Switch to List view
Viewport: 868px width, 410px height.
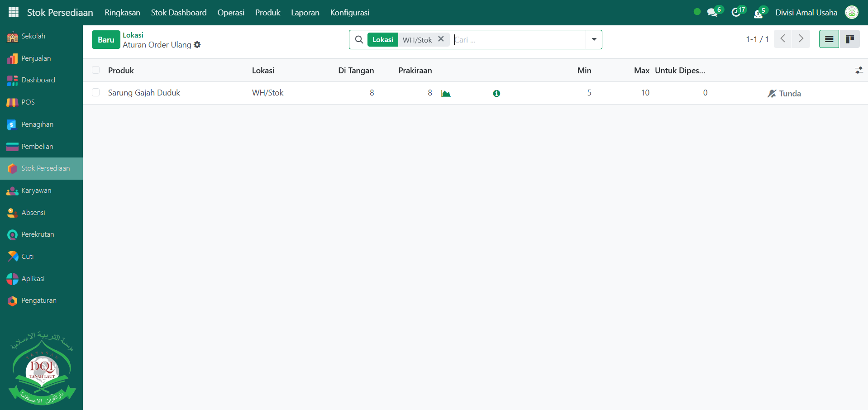[829, 39]
